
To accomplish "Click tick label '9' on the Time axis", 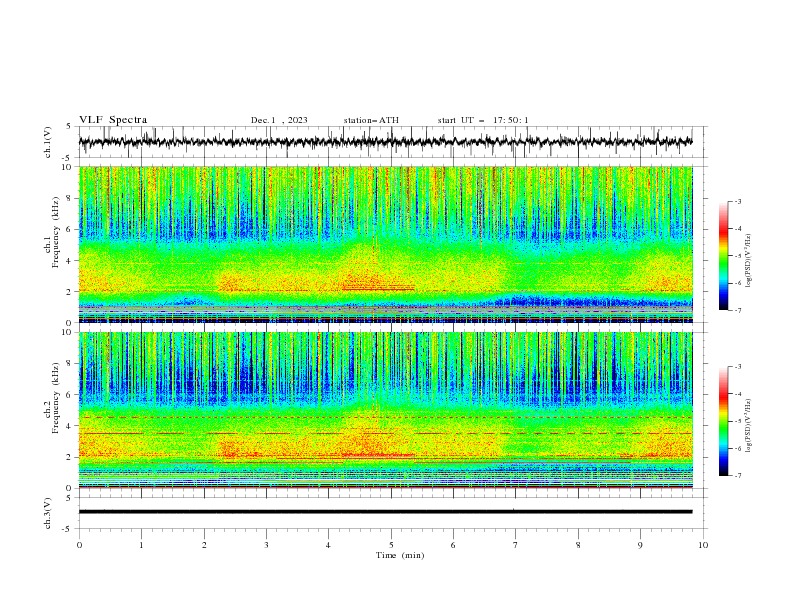I will [x=640, y=545].
